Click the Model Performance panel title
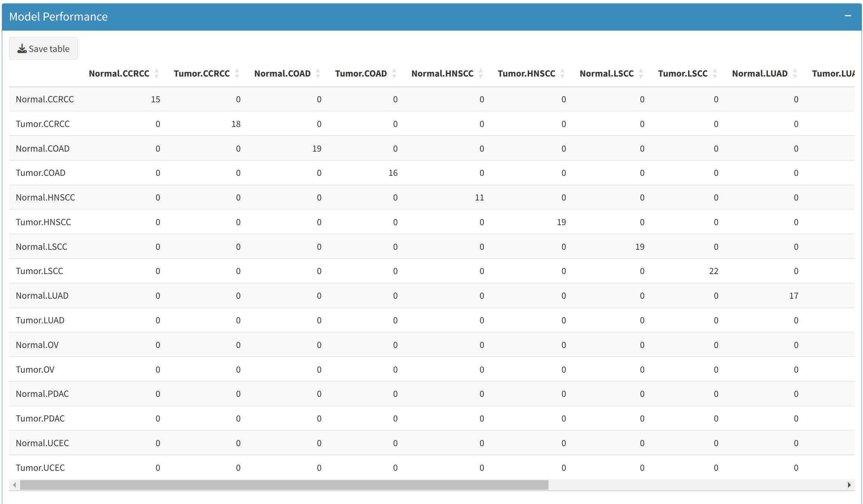Viewport: 863px width, 504px height. tap(58, 16)
